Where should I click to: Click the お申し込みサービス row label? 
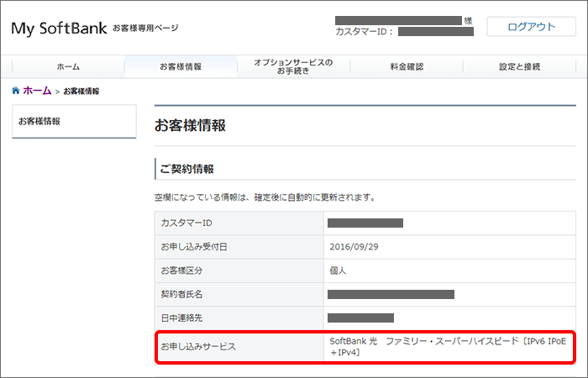198,346
